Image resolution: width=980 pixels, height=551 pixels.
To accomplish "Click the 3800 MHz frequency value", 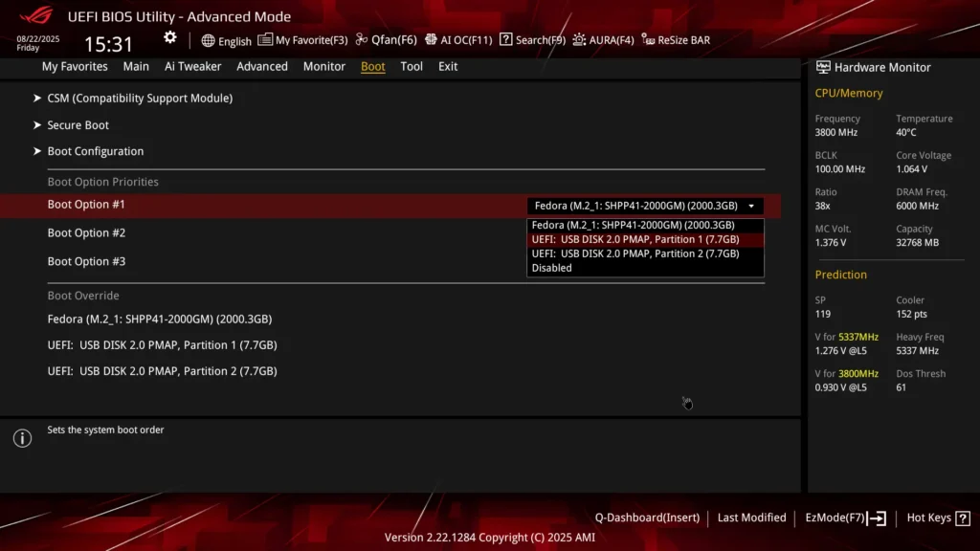I will point(836,132).
